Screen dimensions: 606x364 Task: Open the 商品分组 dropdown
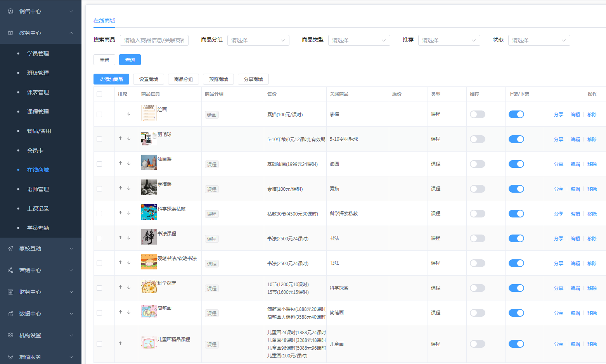(258, 40)
